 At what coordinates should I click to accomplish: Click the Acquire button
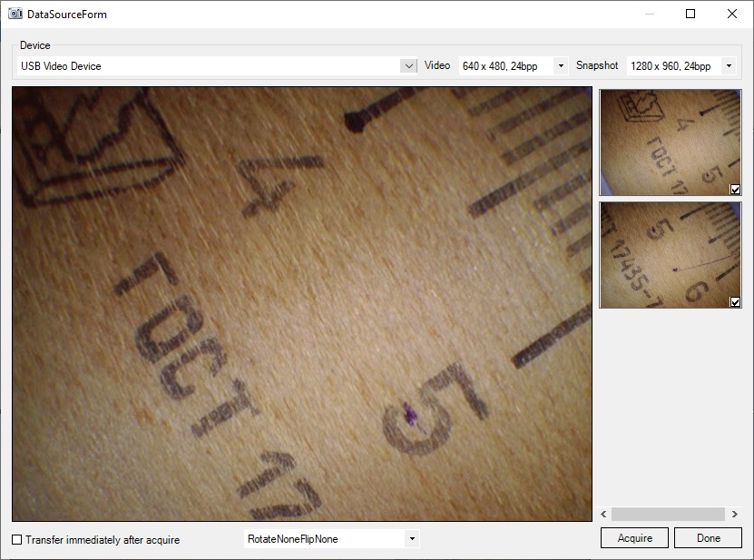point(634,538)
